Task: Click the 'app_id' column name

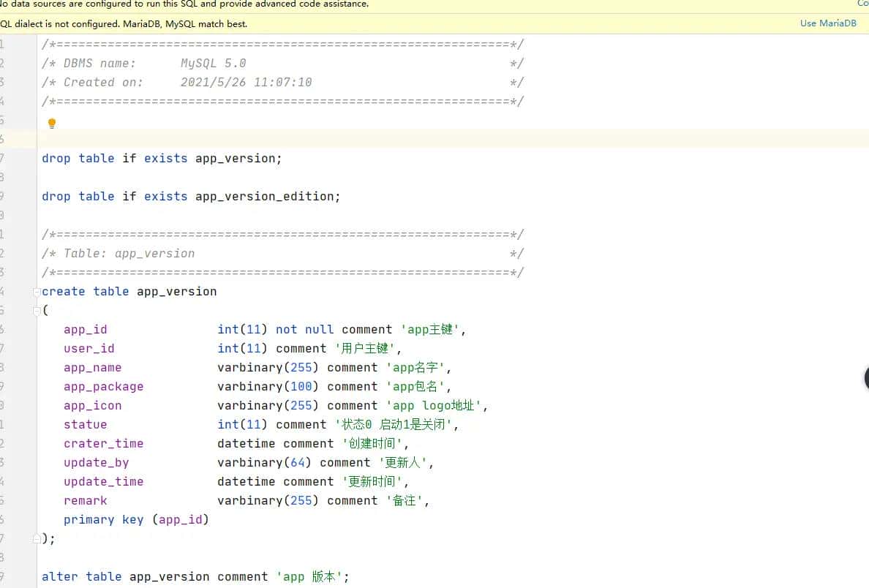Action: [85, 330]
